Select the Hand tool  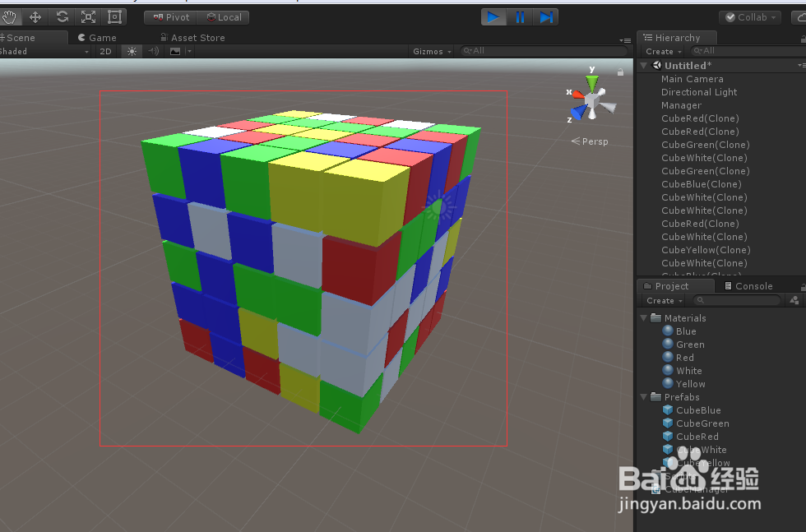(9, 17)
